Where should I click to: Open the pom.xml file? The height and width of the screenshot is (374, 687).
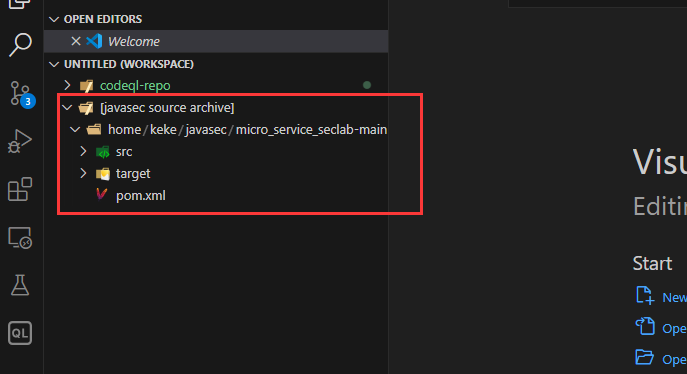(141, 195)
